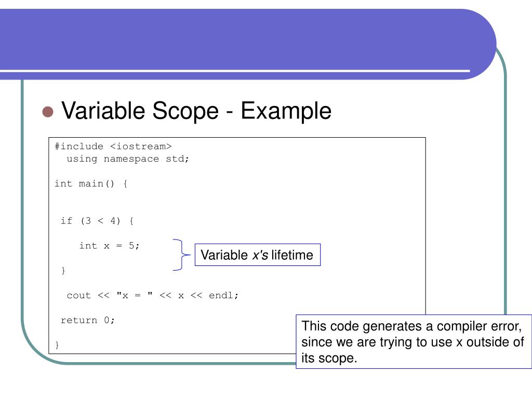The height and width of the screenshot is (399, 532).
Task: Click the cout statement line
Action: click(153, 295)
